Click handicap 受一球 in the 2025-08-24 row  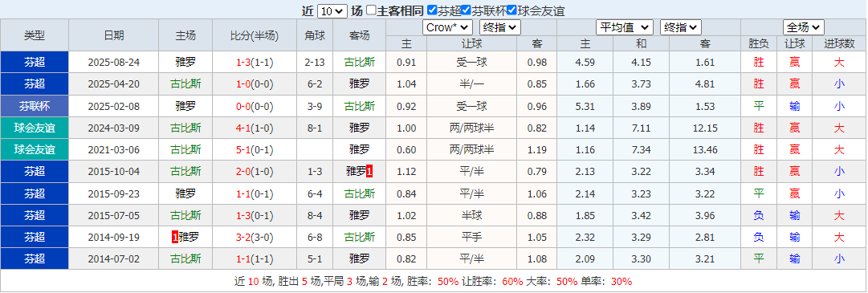[471, 63]
